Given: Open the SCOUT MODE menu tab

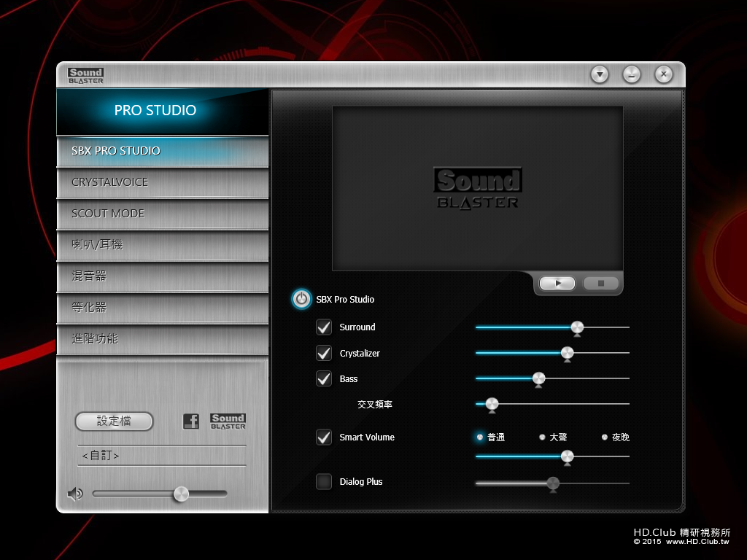Looking at the screenshot, I should coord(163,214).
